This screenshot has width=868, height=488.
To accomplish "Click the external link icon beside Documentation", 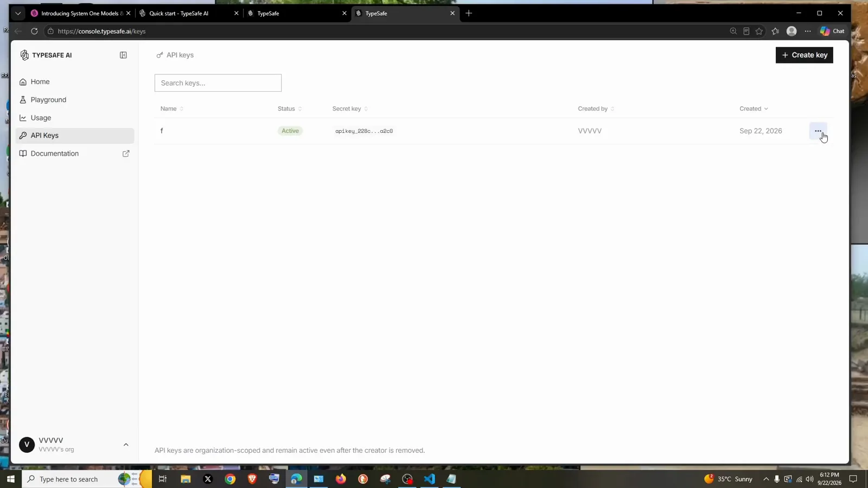I will (126, 153).
